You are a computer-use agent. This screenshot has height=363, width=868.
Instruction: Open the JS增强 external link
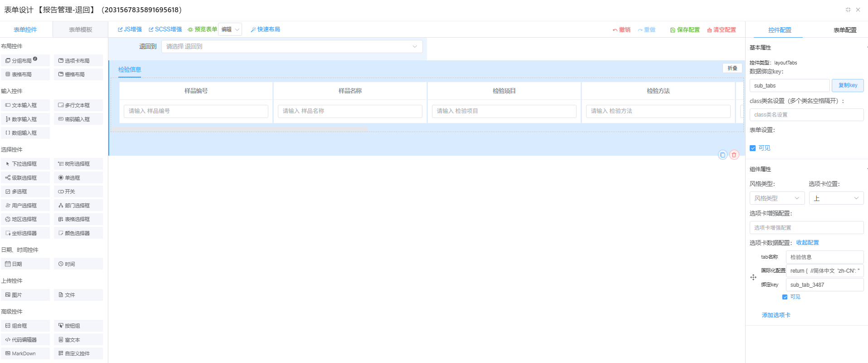130,29
